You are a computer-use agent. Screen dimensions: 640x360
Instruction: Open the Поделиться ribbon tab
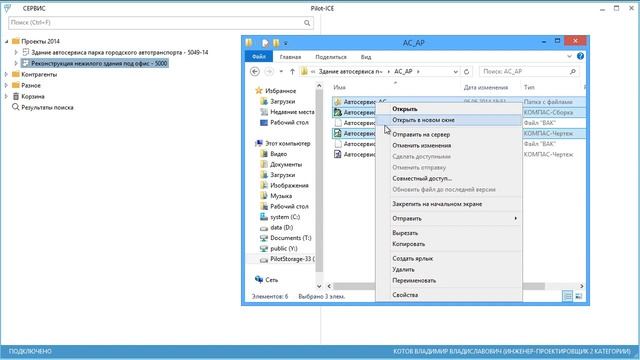tap(331, 57)
